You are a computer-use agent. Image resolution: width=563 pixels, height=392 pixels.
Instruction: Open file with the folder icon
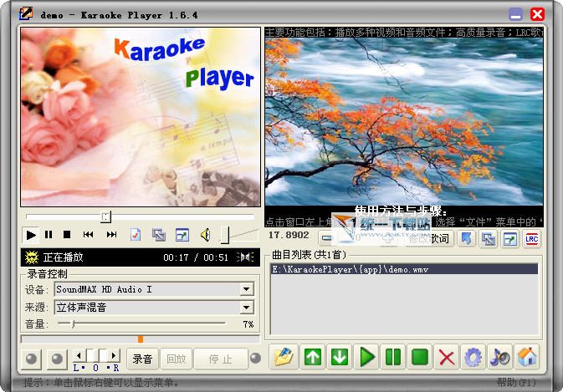pyautogui.click(x=284, y=358)
